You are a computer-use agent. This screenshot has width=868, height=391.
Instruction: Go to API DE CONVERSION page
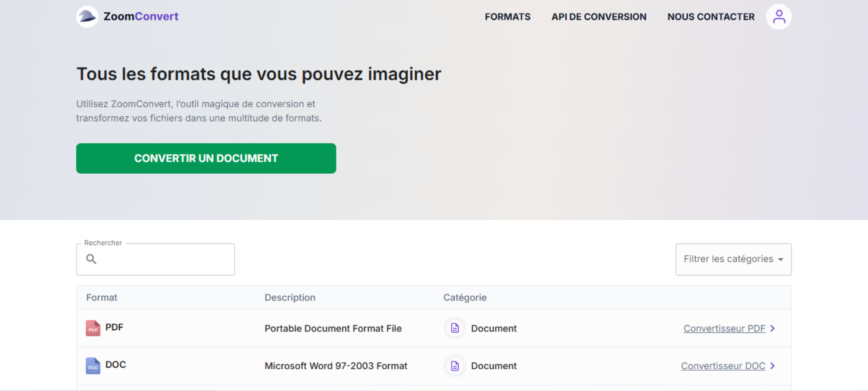(x=599, y=17)
